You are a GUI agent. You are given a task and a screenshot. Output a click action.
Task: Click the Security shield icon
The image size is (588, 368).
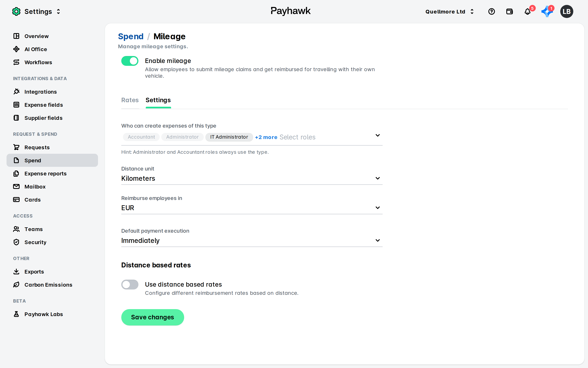point(16,242)
